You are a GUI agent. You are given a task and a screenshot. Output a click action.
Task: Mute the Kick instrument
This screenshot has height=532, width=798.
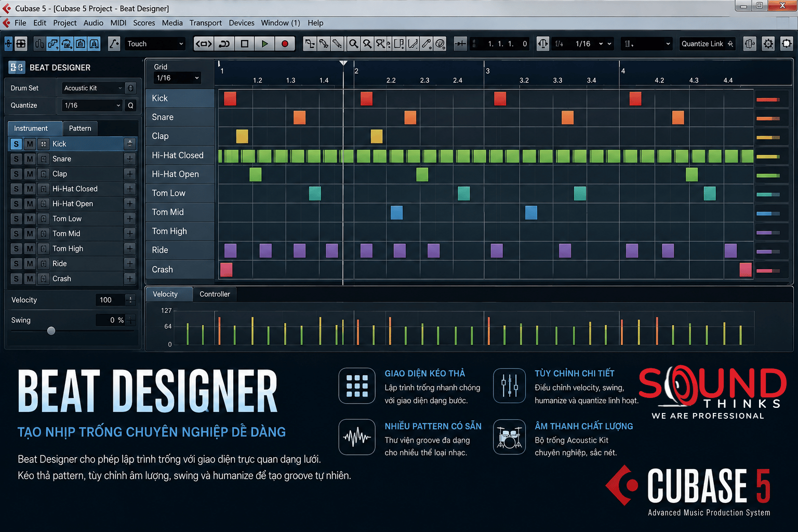(30, 144)
